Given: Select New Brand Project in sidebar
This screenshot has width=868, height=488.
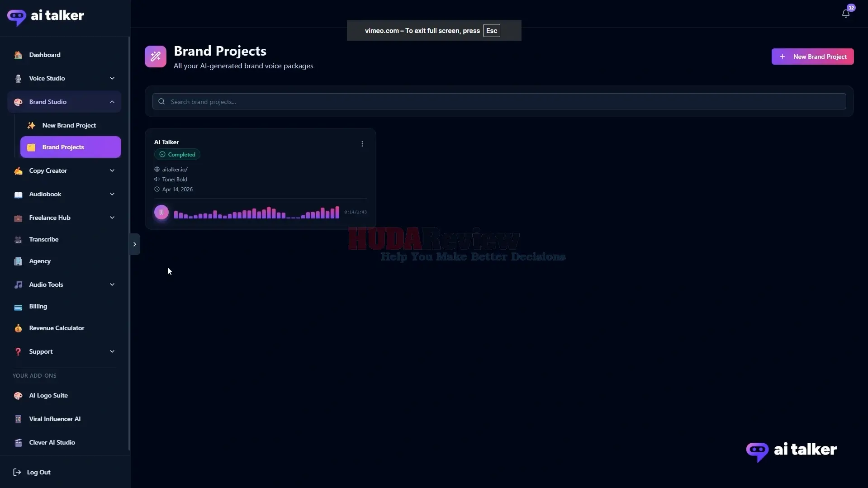Looking at the screenshot, I should 71,125.
